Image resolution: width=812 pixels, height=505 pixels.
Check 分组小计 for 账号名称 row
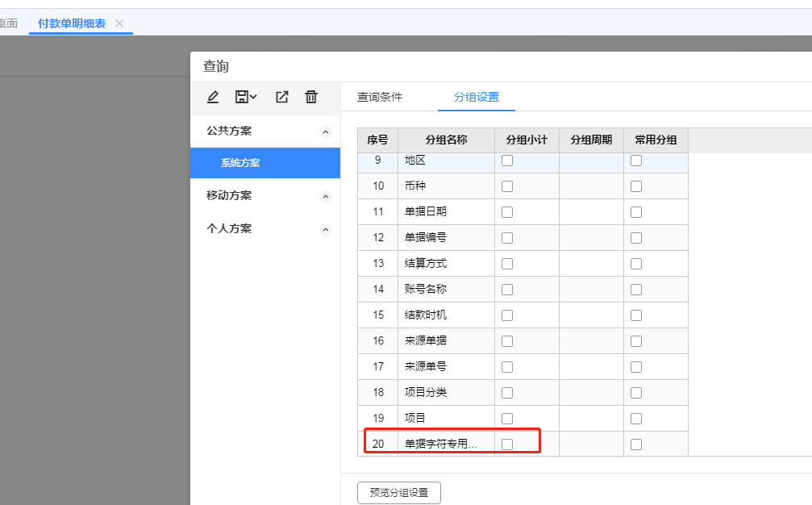pos(507,290)
